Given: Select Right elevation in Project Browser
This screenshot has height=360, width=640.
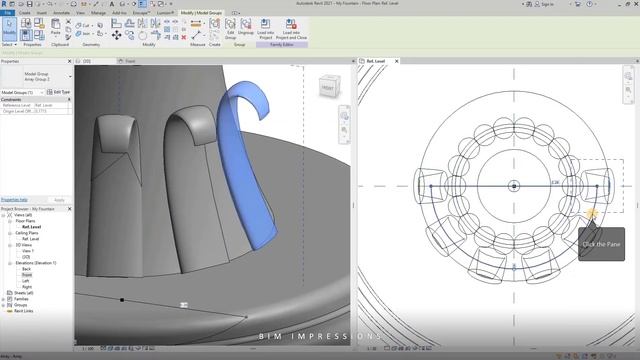Looking at the screenshot, I should [27, 287].
